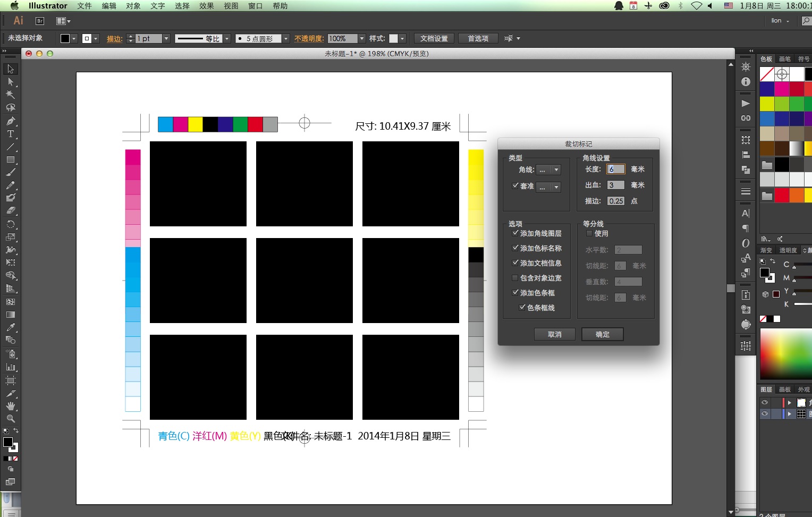Image resolution: width=812 pixels, height=517 pixels.
Task: Open the 效果 menu
Action: [206, 6]
